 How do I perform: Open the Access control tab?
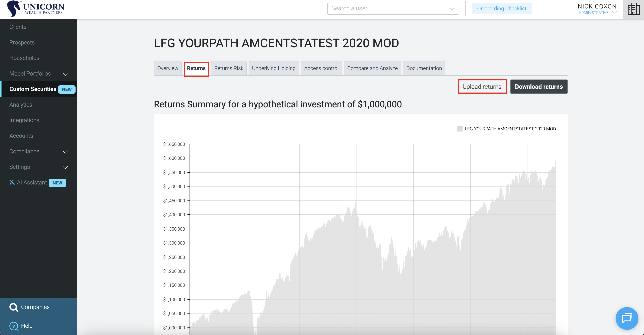(321, 68)
